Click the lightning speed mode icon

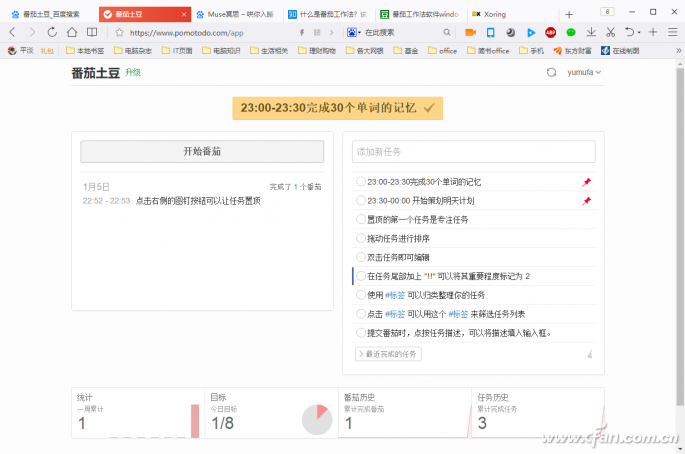302,32
